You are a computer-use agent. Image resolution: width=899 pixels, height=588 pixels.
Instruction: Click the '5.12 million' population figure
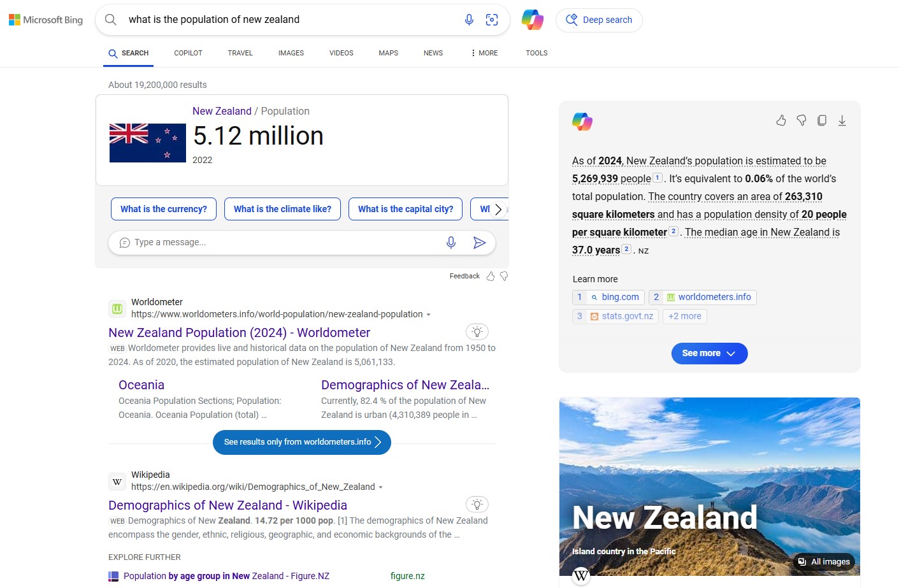pyautogui.click(x=258, y=136)
